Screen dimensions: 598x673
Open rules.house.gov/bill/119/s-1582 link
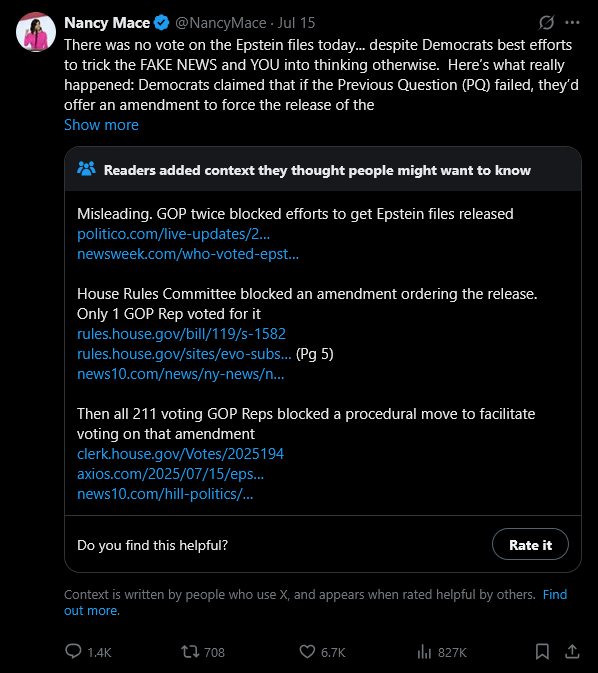[x=181, y=334]
